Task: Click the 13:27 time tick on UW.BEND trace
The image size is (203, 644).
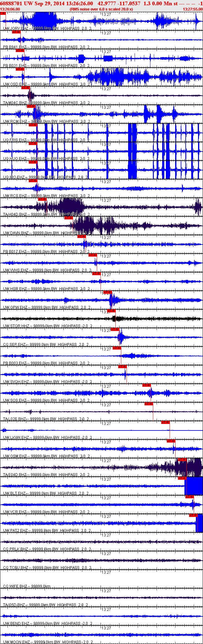Action: point(106,610)
